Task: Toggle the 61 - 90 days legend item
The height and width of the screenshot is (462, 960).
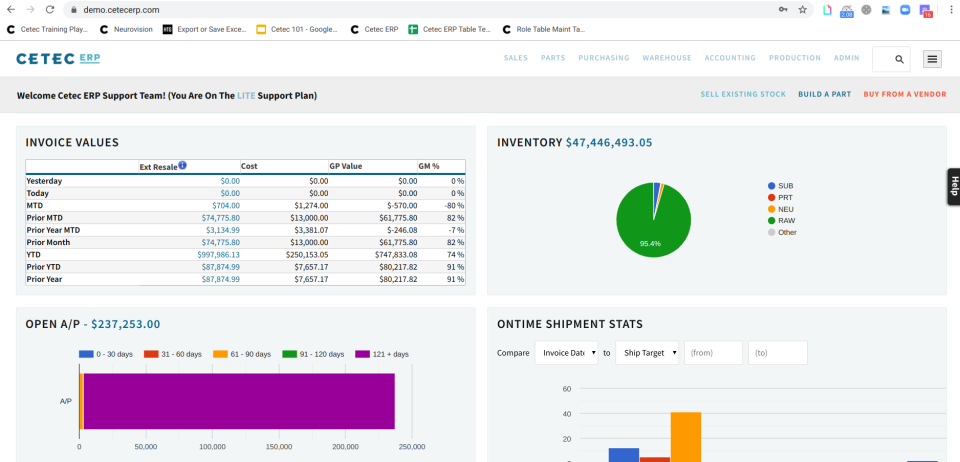Action: pos(242,354)
